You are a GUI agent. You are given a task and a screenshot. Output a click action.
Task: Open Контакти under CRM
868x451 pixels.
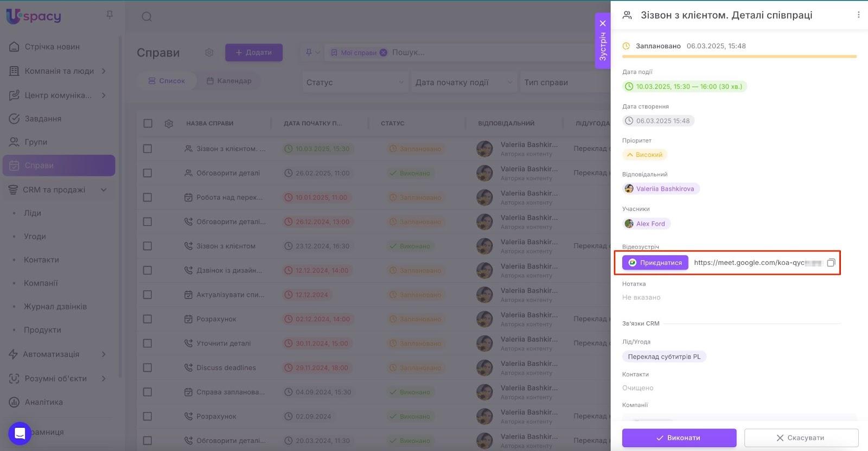[x=41, y=260]
